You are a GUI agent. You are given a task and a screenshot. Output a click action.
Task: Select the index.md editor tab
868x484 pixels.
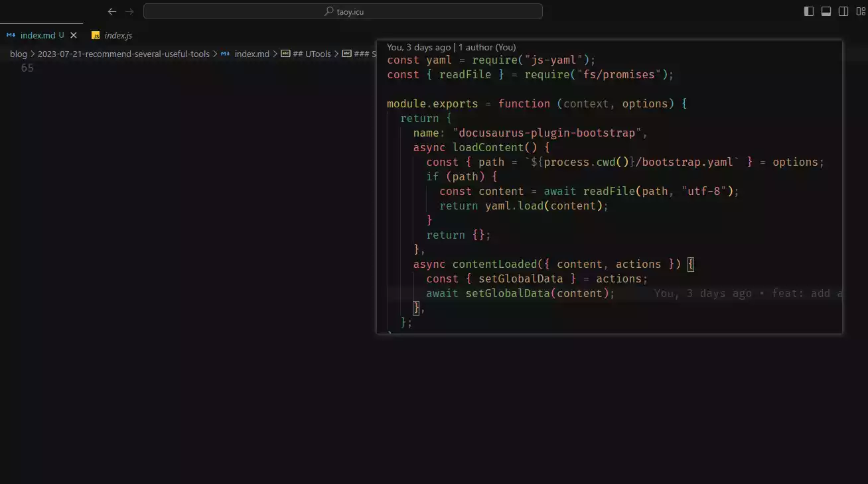click(x=38, y=35)
